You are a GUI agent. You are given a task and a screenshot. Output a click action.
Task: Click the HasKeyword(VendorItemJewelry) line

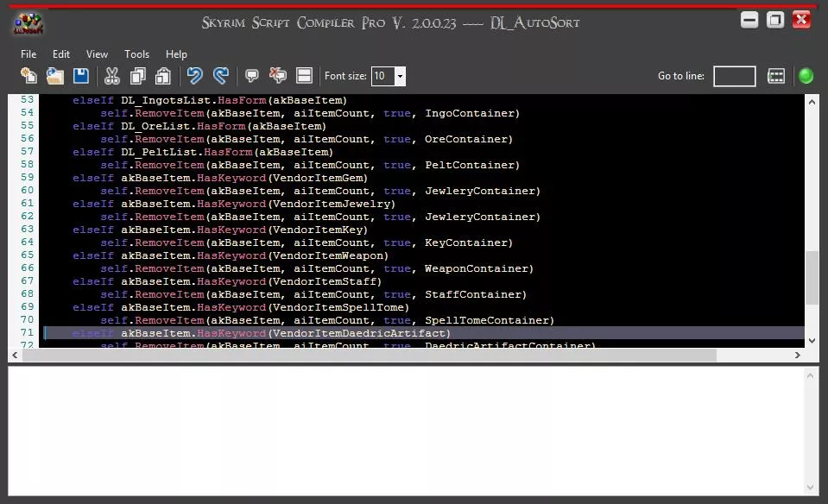[234, 204]
